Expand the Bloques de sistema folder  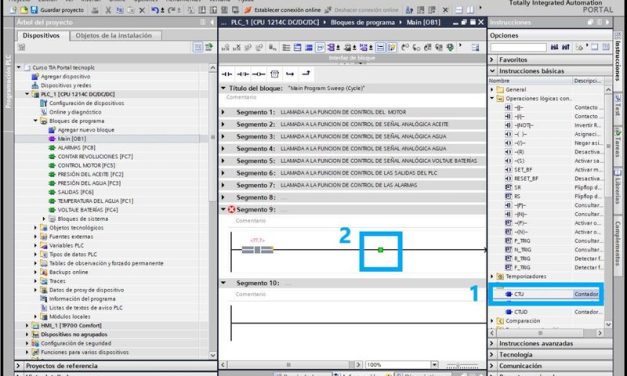(x=44, y=219)
